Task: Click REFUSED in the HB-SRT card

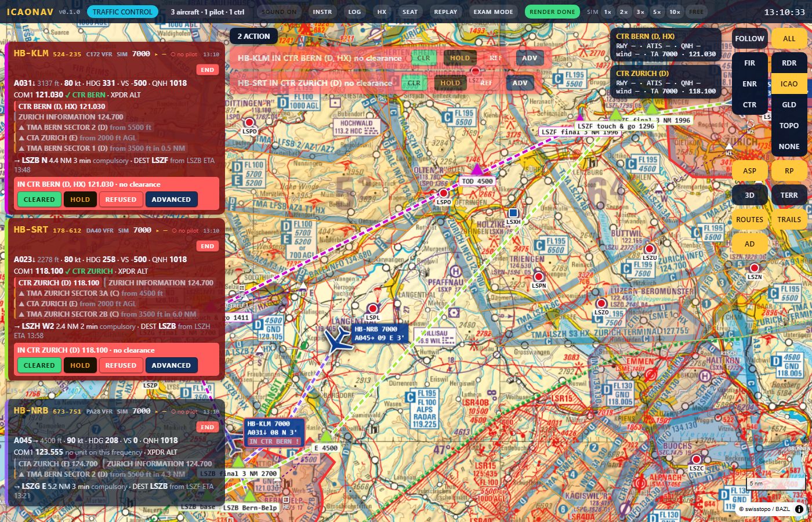Action: pyautogui.click(x=121, y=365)
